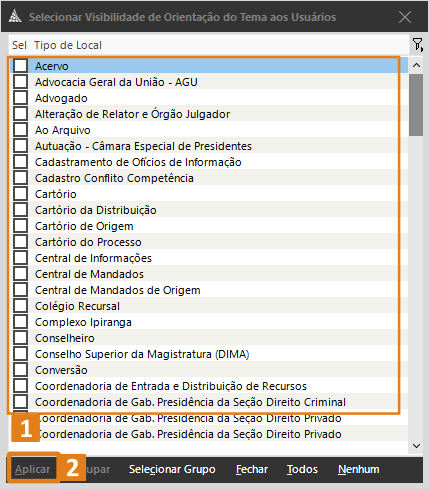This screenshot has width=429, height=489.
Task: Click the vertical scrollbar thumb
Action: (416, 105)
